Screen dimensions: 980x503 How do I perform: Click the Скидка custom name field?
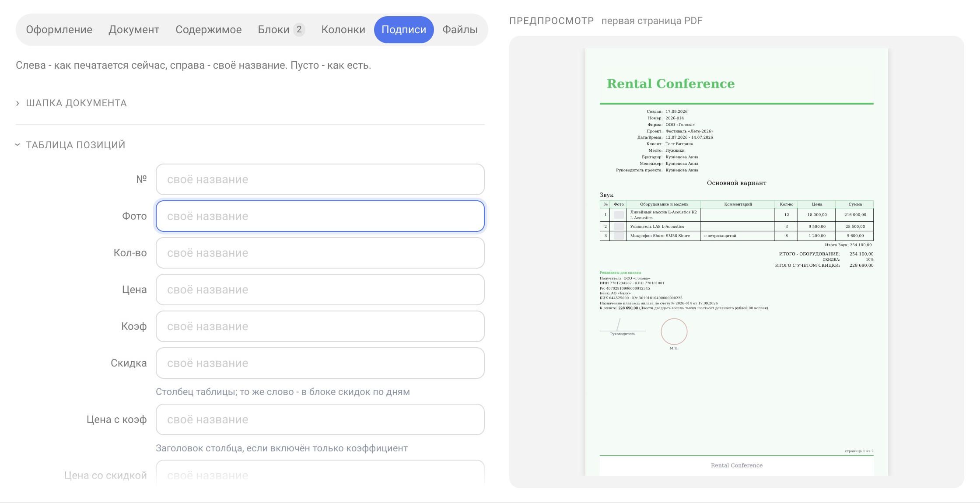click(320, 363)
